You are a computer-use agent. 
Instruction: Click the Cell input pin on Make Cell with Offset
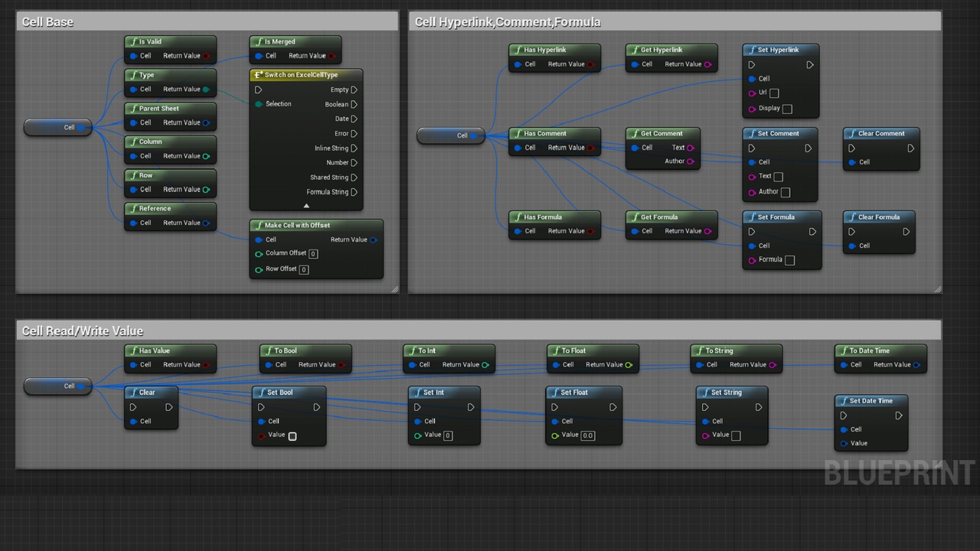click(259, 240)
